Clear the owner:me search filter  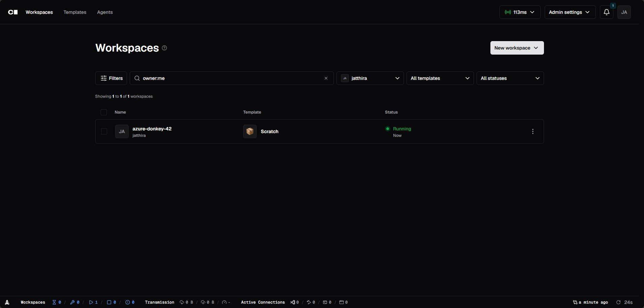point(326,78)
